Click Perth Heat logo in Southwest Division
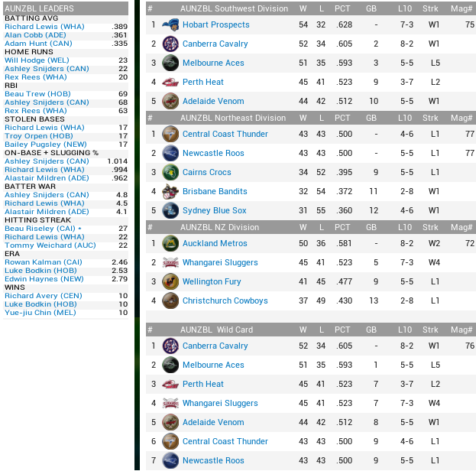This screenshot has width=476, height=471. coord(170,82)
